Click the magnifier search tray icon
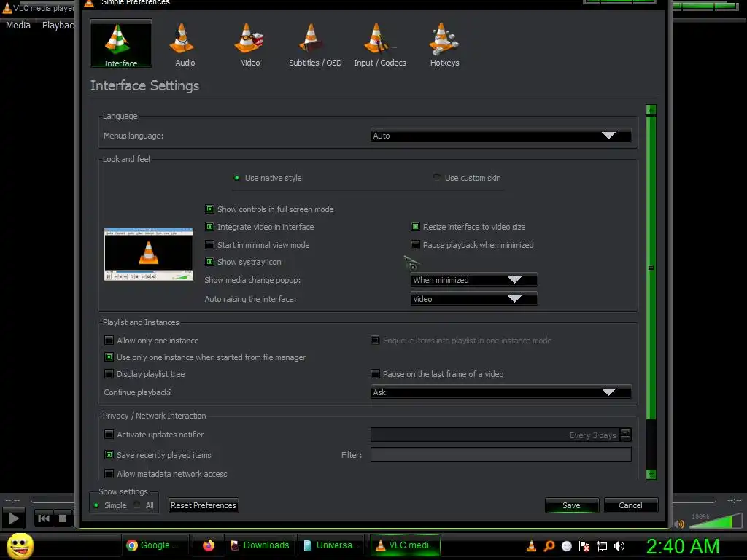Image resolution: width=747 pixels, height=560 pixels. [x=549, y=546]
